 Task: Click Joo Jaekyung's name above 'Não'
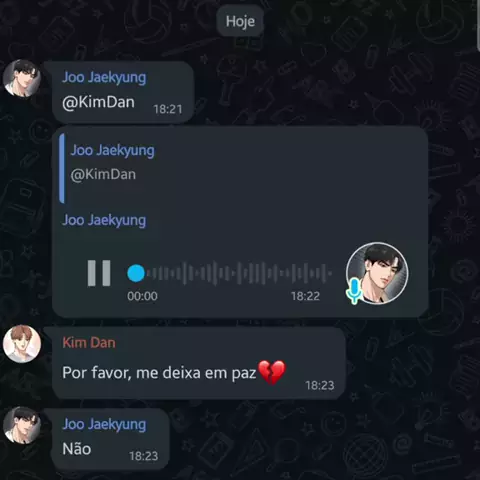(x=104, y=425)
